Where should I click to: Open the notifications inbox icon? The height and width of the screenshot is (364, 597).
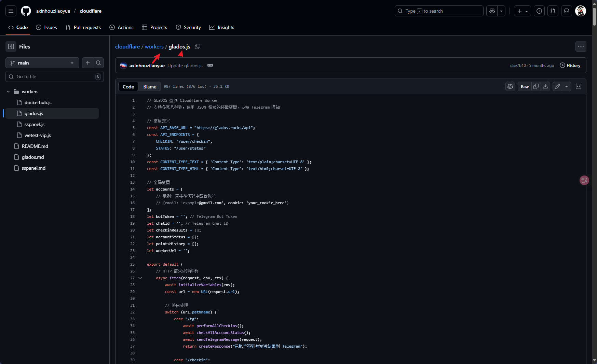point(567,11)
